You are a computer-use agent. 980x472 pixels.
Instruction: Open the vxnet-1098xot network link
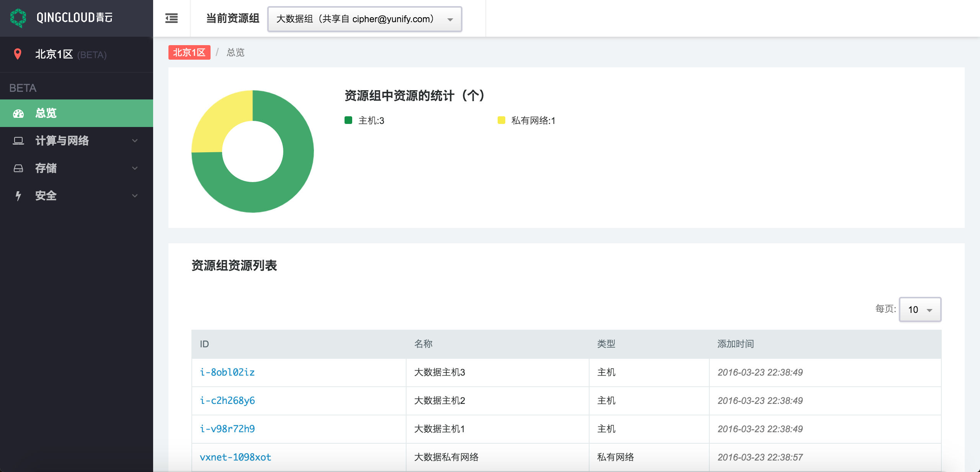[235, 457]
